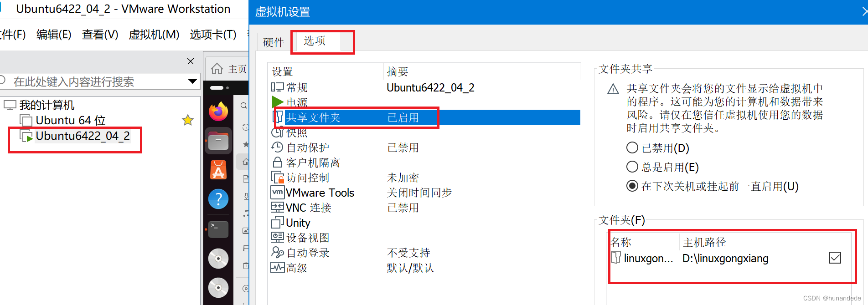Click the 自动登录 user icon
Screen dimensions: 868x305
277,252
